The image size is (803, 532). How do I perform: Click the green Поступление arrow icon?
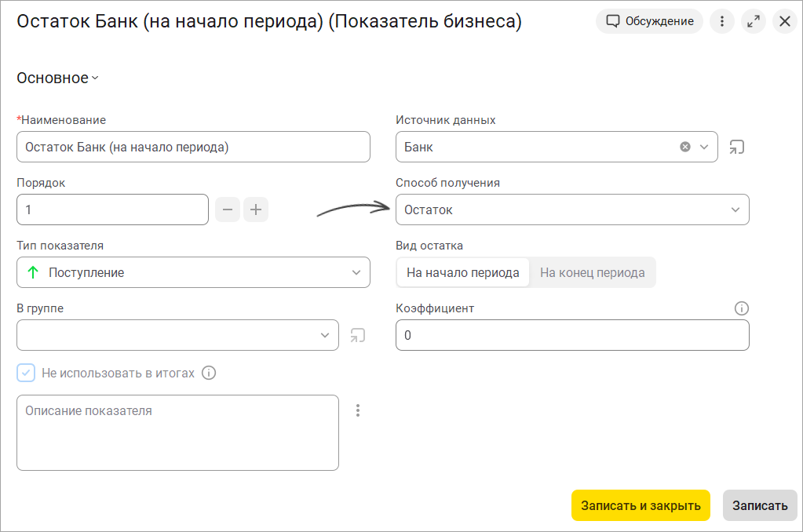33,272
